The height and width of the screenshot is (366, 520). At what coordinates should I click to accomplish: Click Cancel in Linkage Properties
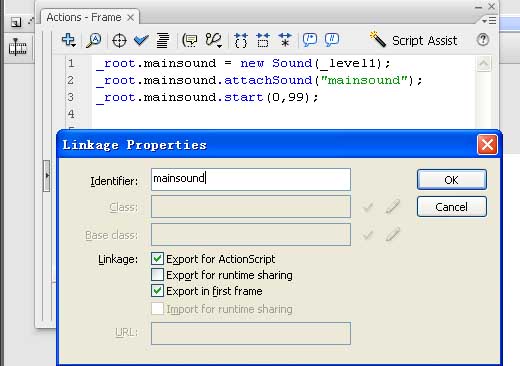[x=452, y=207]
